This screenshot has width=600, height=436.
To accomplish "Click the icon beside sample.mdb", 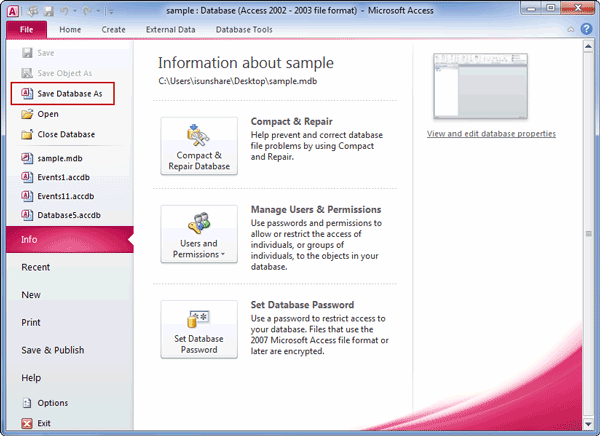I will point(27,158).
